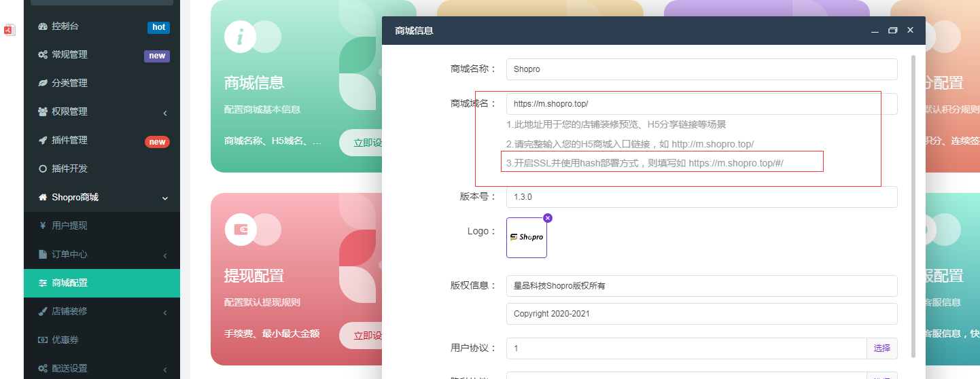Click the 控制台 dashboard icon

point(43,26)
